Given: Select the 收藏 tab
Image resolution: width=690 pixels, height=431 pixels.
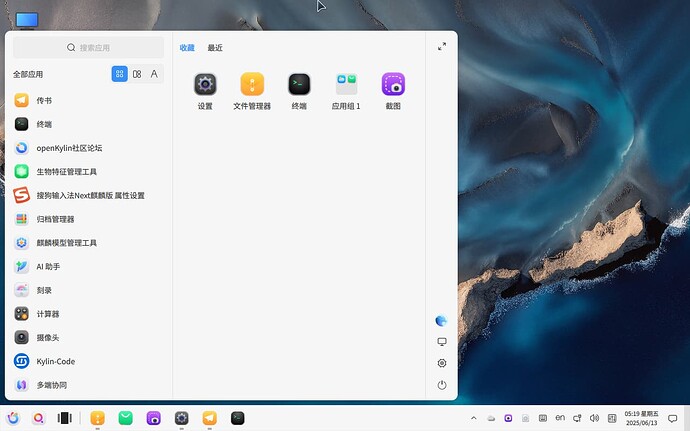Looking at the screenshot, I should [187, 48].
